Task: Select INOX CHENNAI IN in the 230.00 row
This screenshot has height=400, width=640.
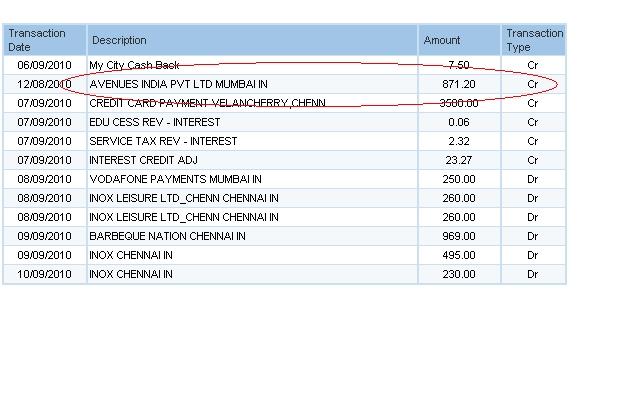Action: pyautogui.click(x=131, y=274)
